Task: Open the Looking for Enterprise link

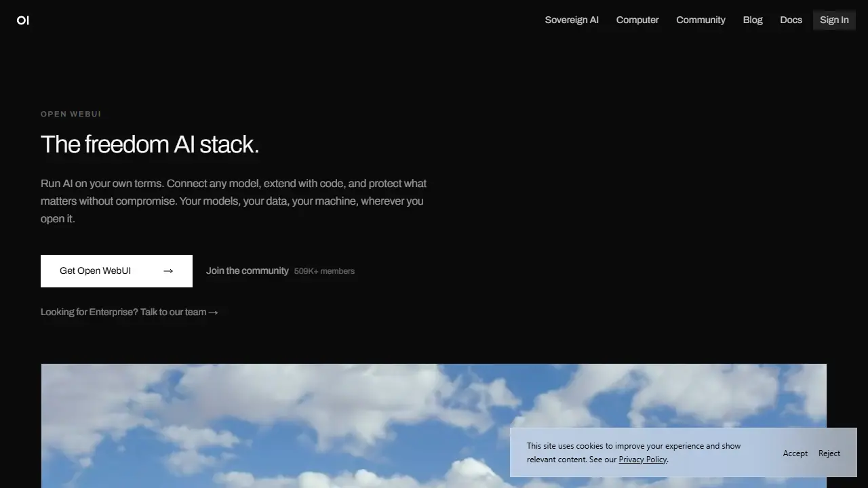Action: [x=130, y=312]
